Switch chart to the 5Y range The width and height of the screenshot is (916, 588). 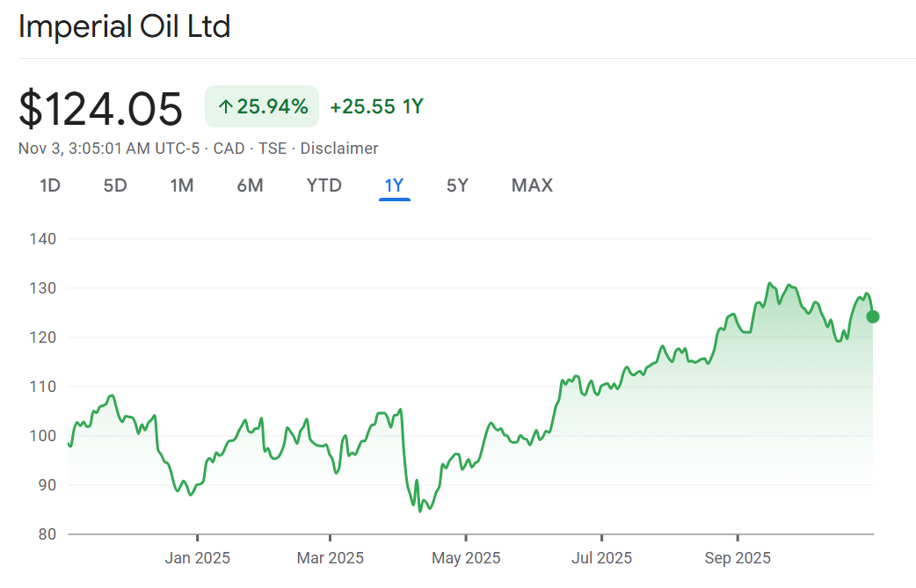tap(457, 185)
